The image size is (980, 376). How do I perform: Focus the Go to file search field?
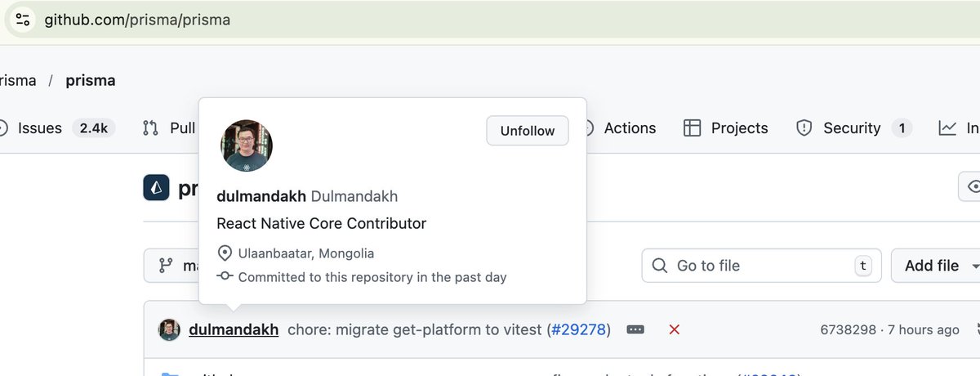click(x=761, y=266)
